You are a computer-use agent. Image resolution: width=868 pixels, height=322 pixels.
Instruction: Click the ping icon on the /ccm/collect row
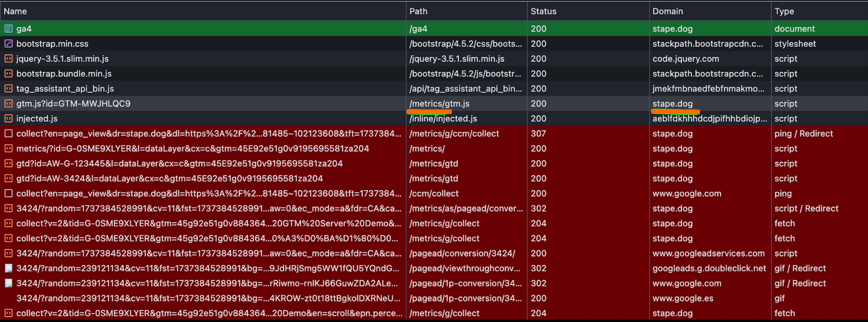pyautogui.click(x=8, y=193)
